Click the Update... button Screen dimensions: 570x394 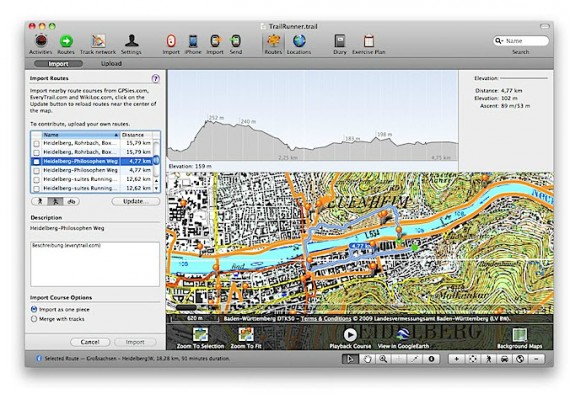(x=136, y=201)
